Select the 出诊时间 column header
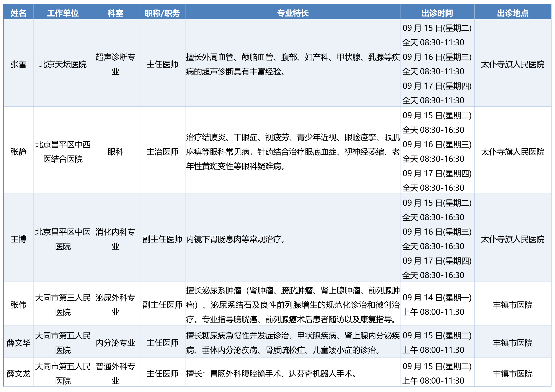Viewport: 555px width, 392px height. [437, 13]
